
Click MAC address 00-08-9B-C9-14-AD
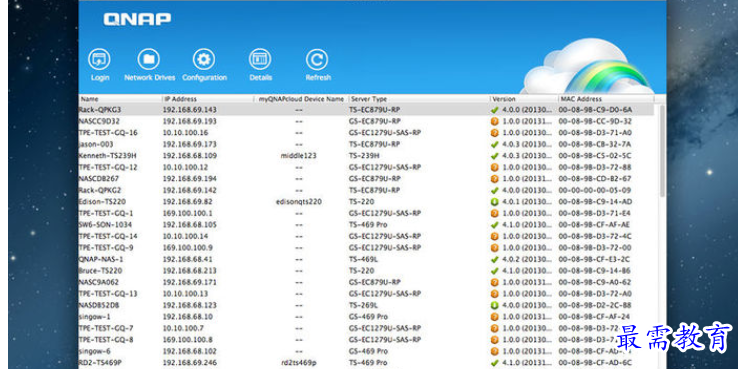tap(595, 202)
